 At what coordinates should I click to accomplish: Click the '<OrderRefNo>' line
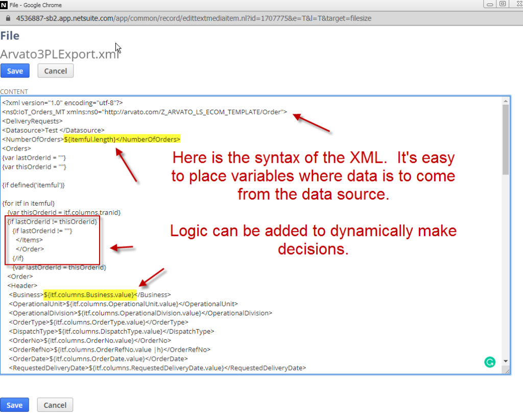(x=110, y=350)
